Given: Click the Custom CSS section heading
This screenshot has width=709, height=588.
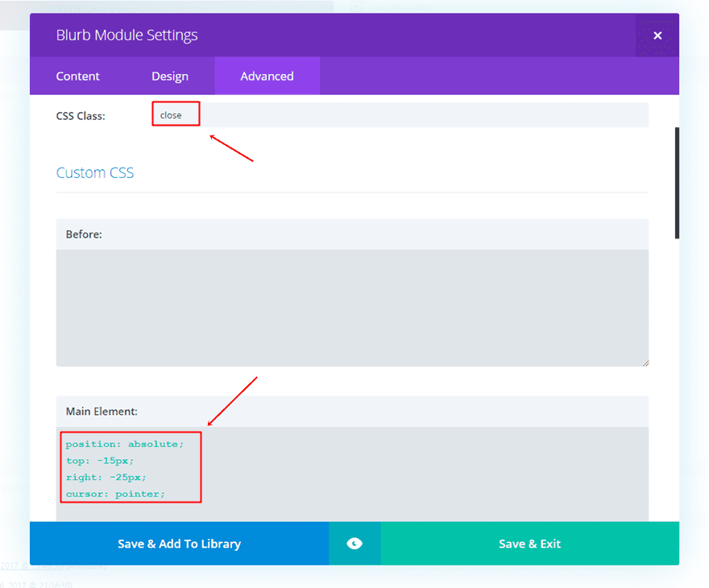Looking at the screenshot, I should (x=95, y=172).
